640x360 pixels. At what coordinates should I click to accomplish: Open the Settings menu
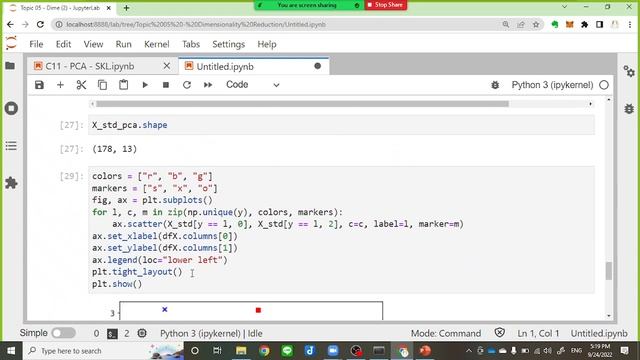[229, 44]
